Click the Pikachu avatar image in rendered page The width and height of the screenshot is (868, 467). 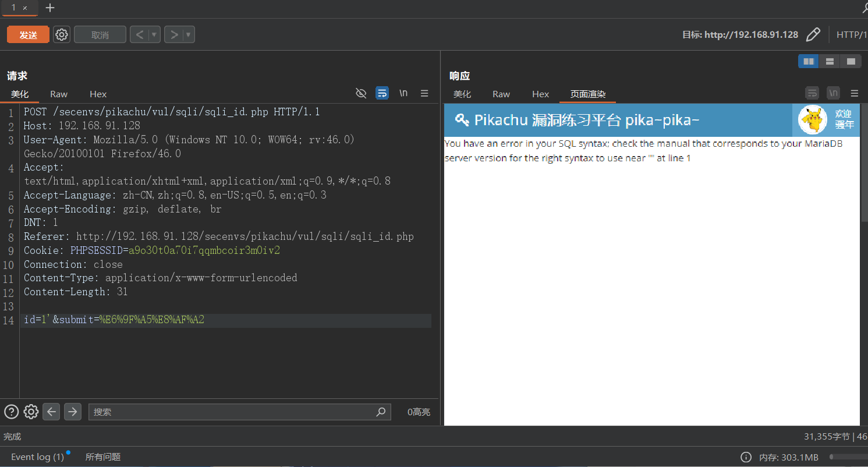(813, 120)
